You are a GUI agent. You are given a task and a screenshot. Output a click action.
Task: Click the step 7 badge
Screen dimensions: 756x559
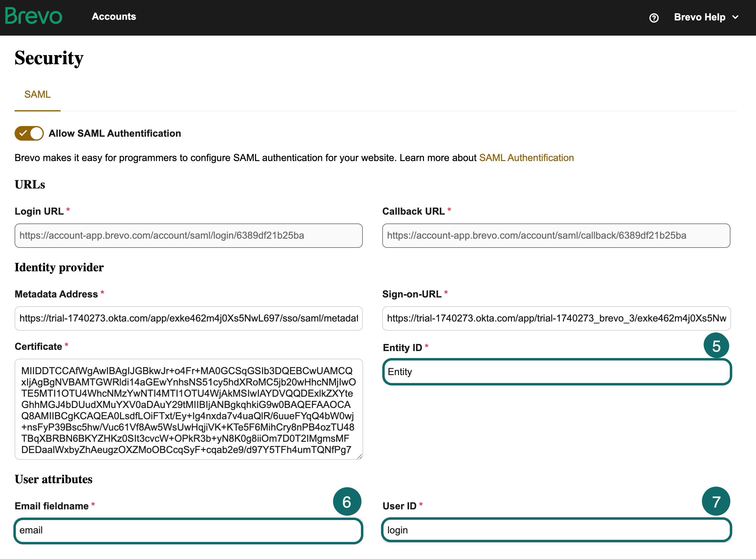(x=716, y=501)
